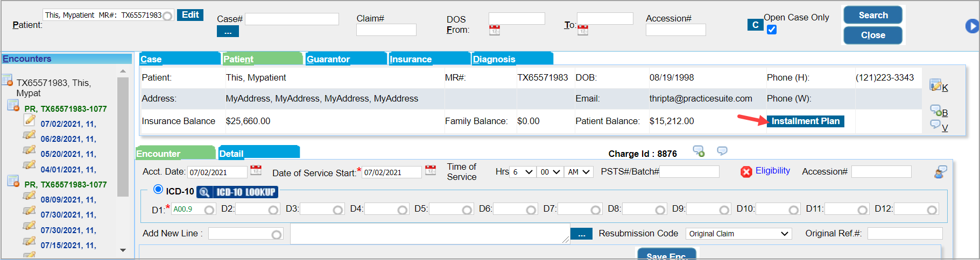This screenshot has width=980, height=260.
Task: Open the AM/PM dropdown
Action: click(579, 172)
